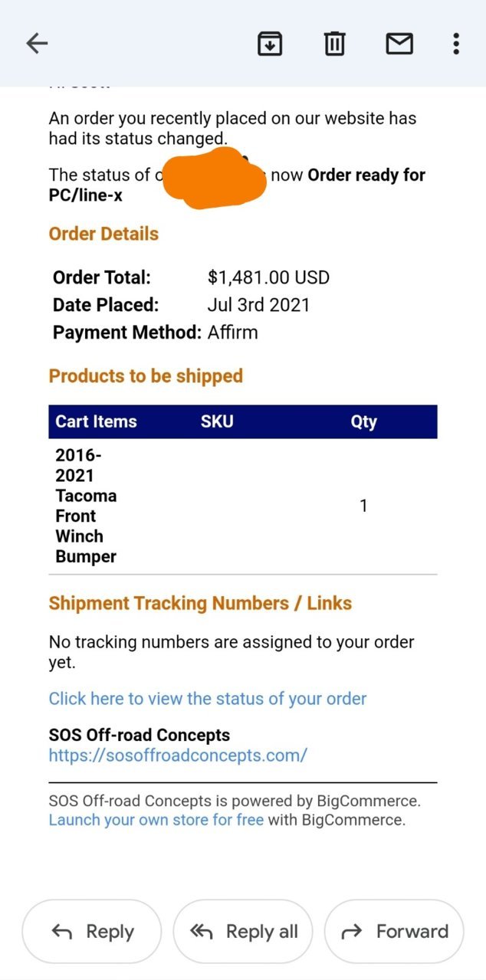The width and height of the screenshot is (486, 980).
Task: Delete the email with the trash icon
Action: (x=334, y=44)
